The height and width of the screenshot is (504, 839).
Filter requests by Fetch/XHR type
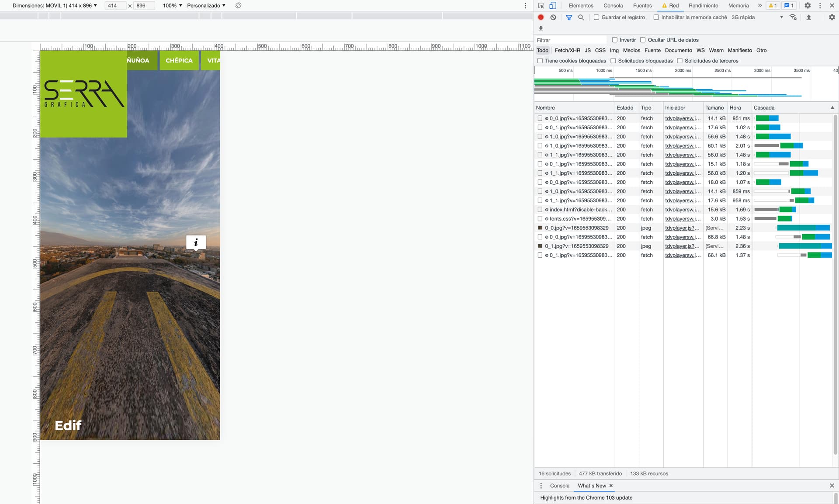point(567,50)
